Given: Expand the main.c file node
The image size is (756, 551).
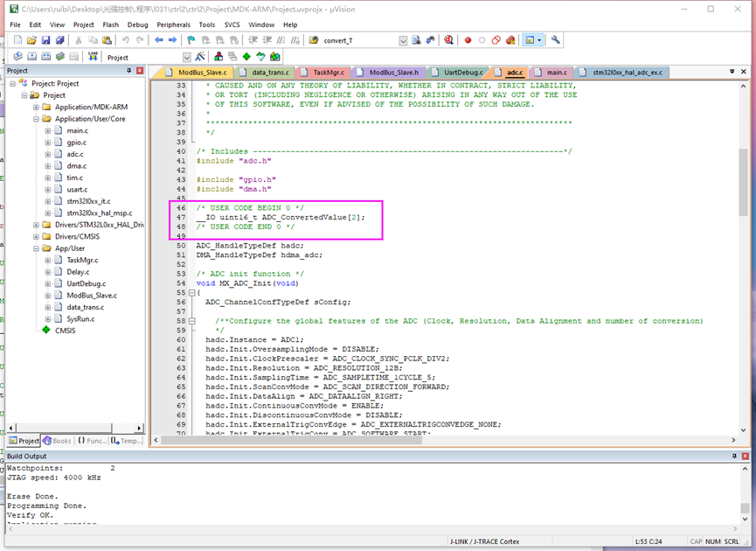Looking at the screenshot, I should [x=48, y=131].
